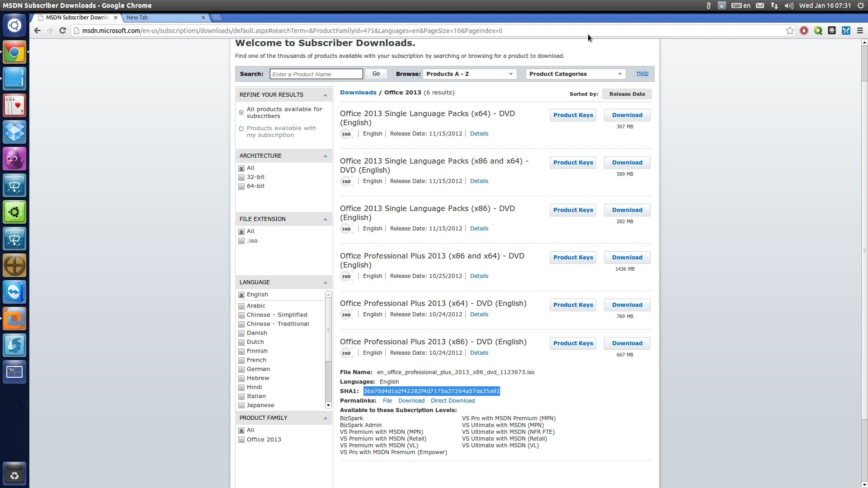
Task: Click the address bar URL
Action: [292, 31]
